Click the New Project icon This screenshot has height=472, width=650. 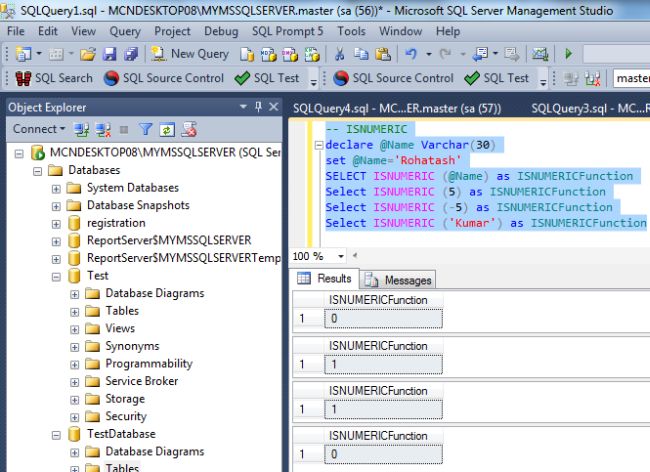pyautogui.click(x=24, y=54)
